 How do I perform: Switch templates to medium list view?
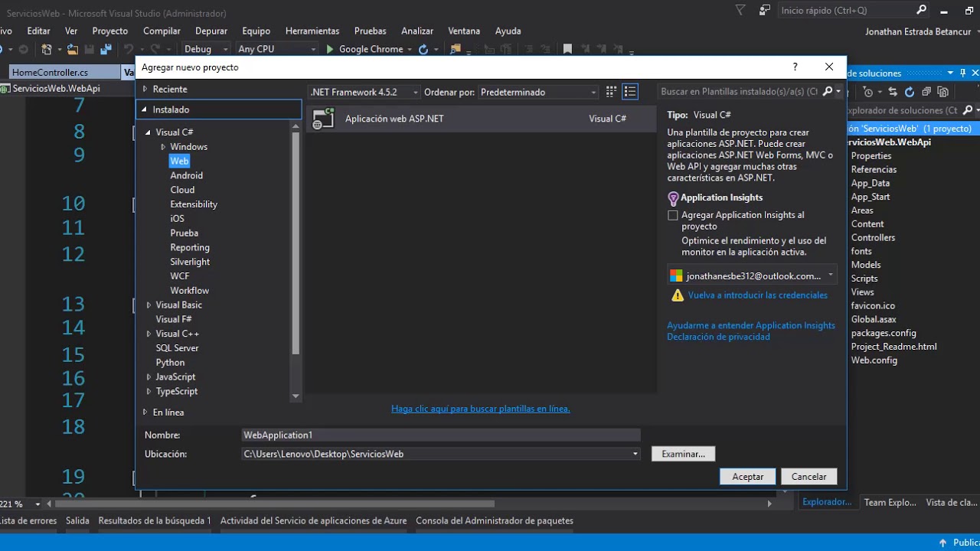[630, 92]
